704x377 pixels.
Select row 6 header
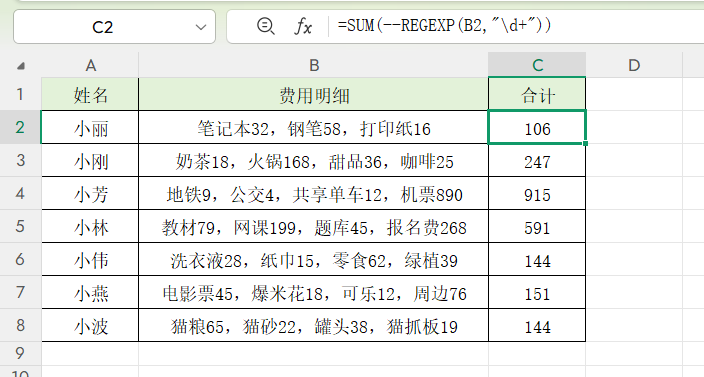(x=20, y=259)
